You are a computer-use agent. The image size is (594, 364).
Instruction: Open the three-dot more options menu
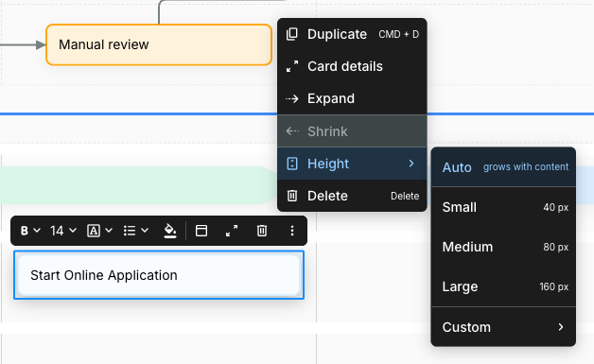(x=292, y=231)
